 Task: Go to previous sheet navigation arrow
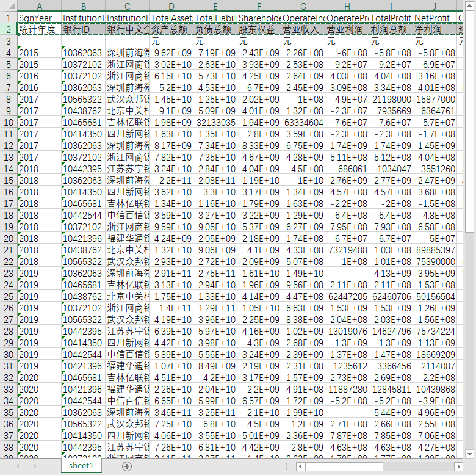click(18, 466)
